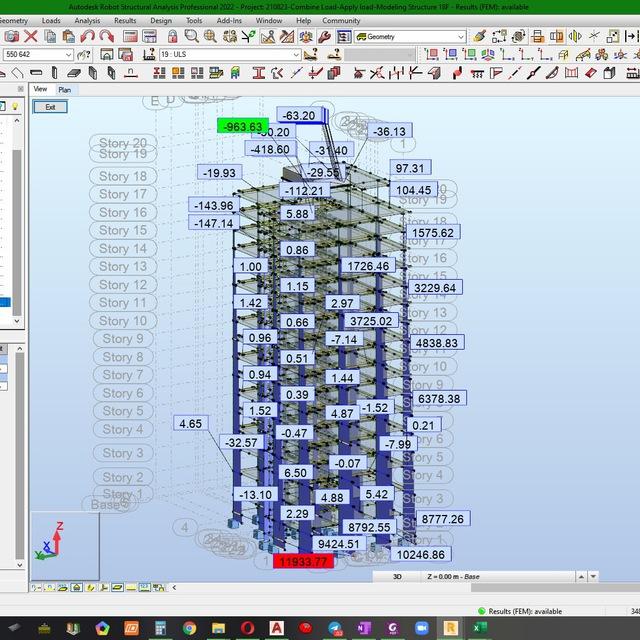Expand the Geometry layout dropdown

point(410,37)
